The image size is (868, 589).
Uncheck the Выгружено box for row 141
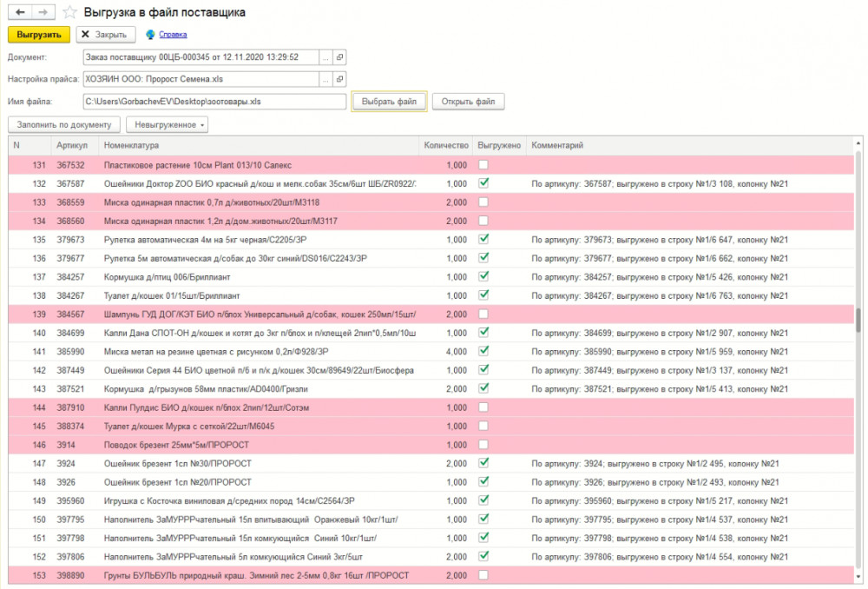click(x=483, y=352)
